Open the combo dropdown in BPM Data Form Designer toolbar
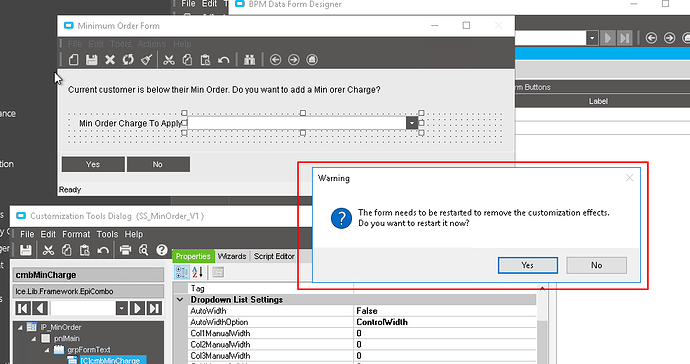This screenshot has width=690, height=364. pos(592,38)
